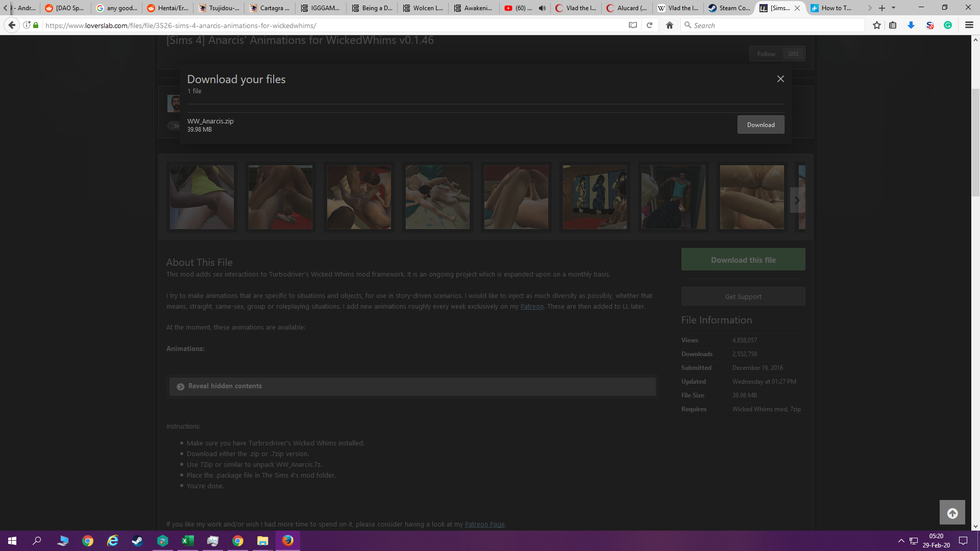
Task: Switch to the [DAO Sp... Reddit tab
Action: click(66, 8)
